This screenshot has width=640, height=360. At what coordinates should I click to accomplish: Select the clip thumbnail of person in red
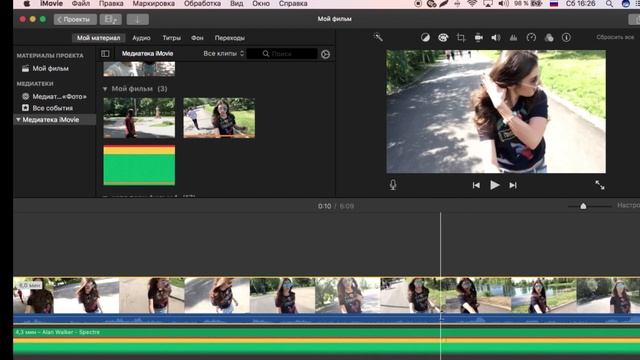point(139,118)
